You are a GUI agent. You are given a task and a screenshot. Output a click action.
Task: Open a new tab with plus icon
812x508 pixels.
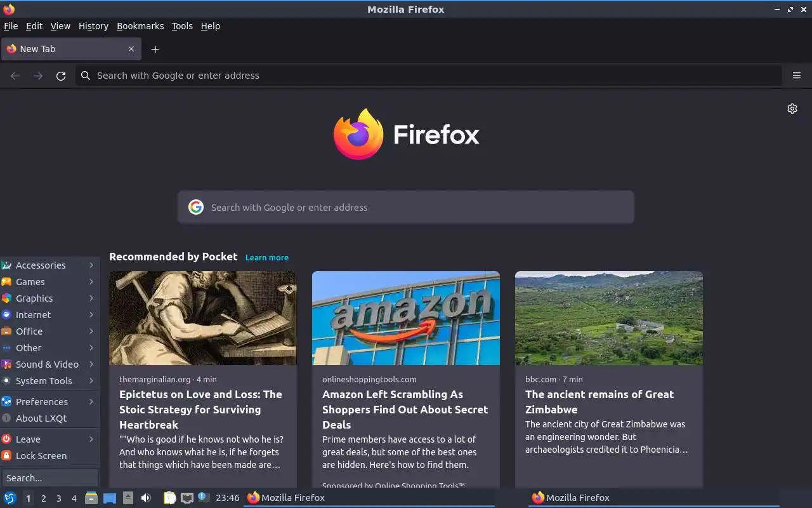[155, 49]
